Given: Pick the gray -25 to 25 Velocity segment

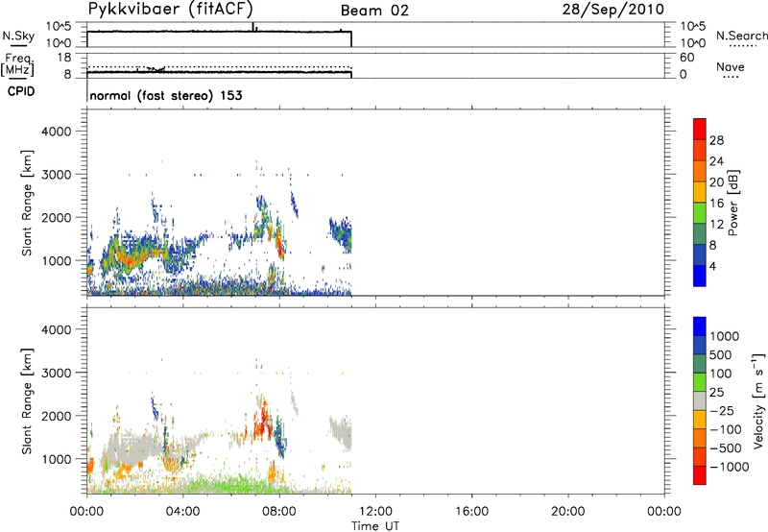Looking at the screenshot, I should 700,400.
